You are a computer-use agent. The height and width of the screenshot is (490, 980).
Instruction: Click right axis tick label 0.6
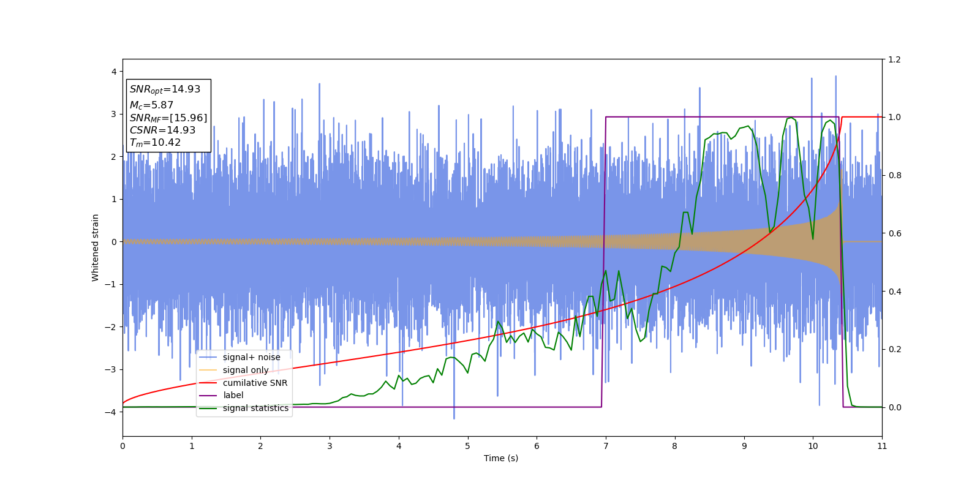[894, 233]
